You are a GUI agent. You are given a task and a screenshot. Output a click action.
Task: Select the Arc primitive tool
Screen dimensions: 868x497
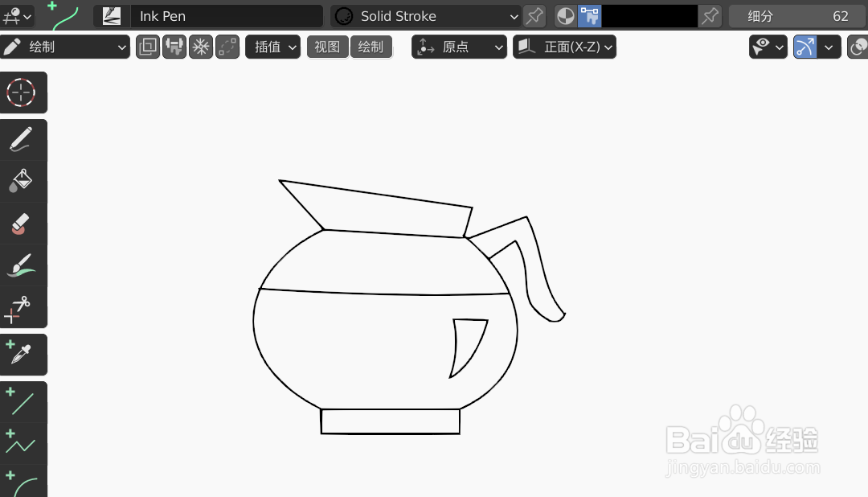pyautogui.click(x=21, y=482)
